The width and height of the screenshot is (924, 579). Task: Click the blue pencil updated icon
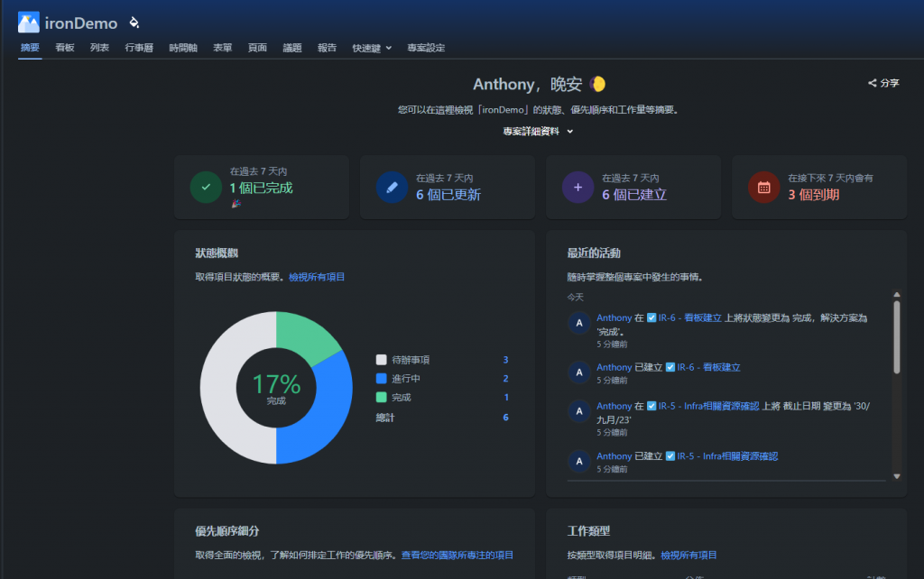(392, 188)
